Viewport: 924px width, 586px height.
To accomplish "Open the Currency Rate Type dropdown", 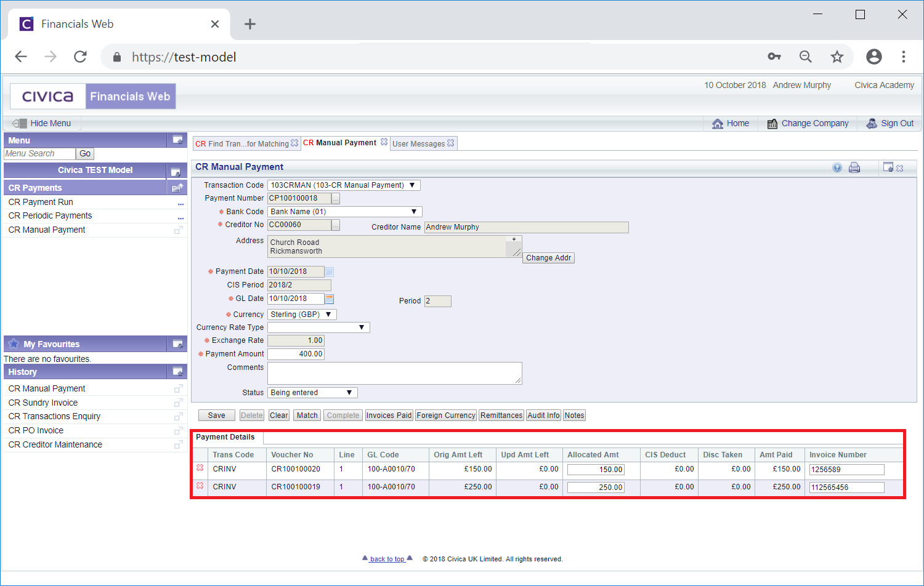I will pos(318,327).
